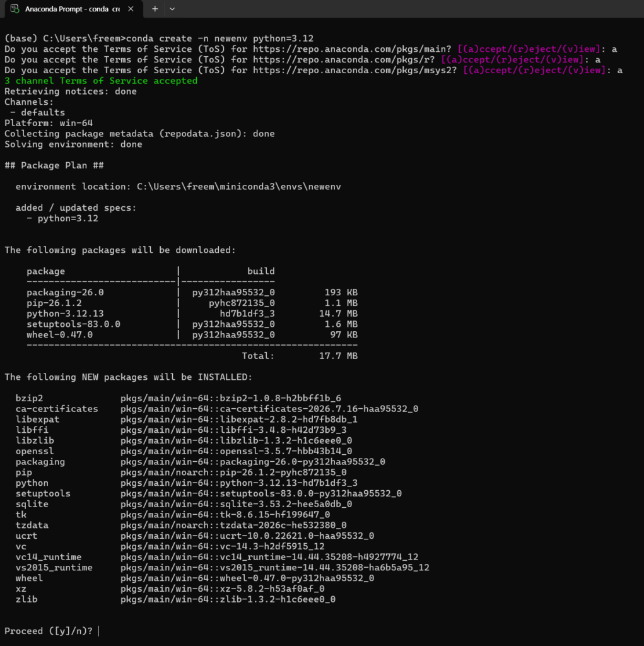Click the 'pyhc872135_0' build value
The height and width of the screenshot is (646, 644).
pyautogui.click(x=242, y=303)
